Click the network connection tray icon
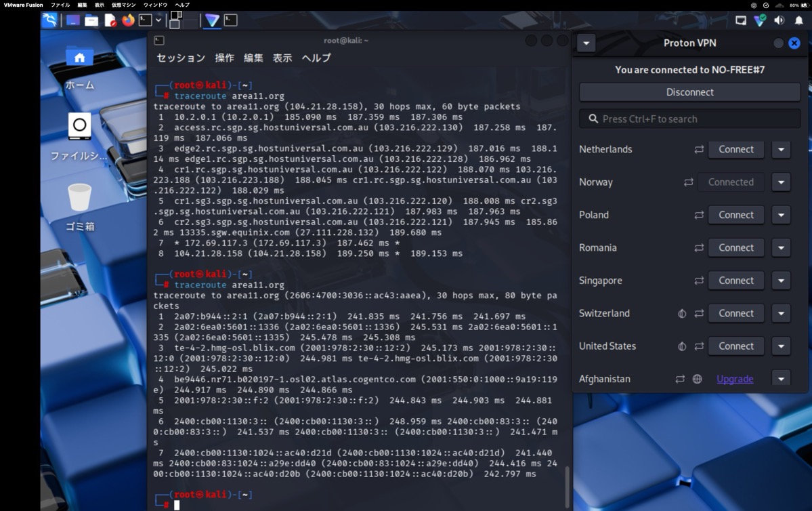The width and height of the screenshot is (812, 511). 741,20
